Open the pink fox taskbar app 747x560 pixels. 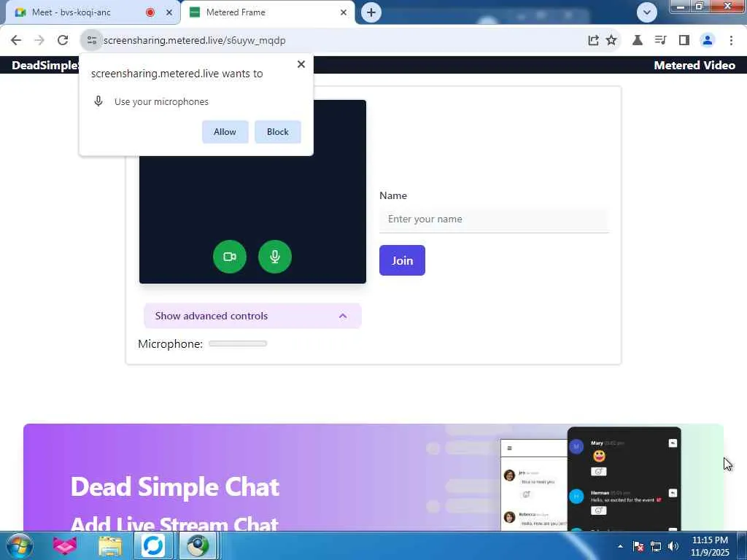[65, 545]
